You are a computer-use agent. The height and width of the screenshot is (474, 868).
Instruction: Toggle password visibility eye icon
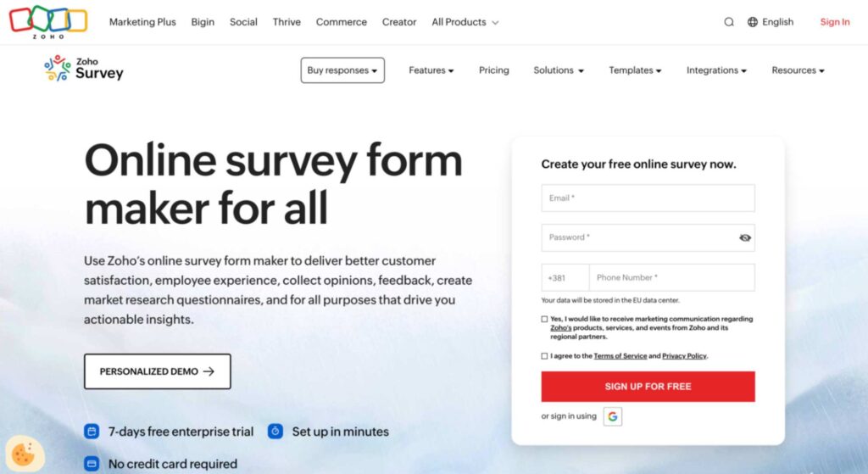pyautogui.click(x=745, y=237)
